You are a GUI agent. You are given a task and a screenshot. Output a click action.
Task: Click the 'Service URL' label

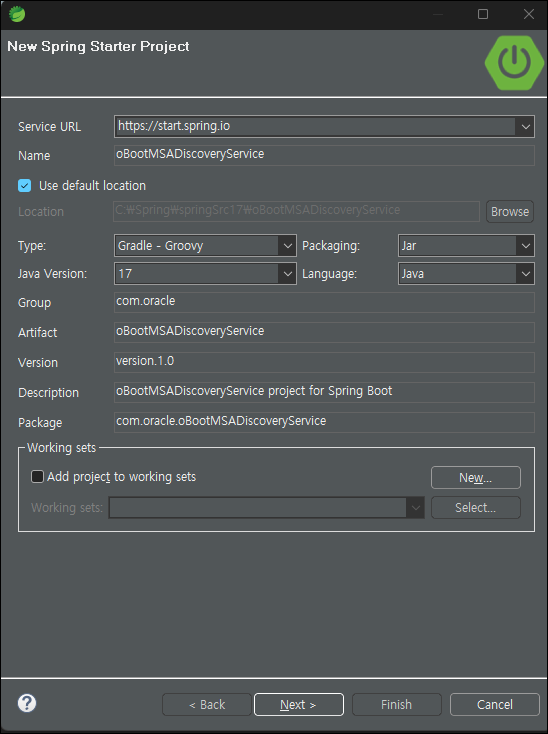click(x=49, y=127)
